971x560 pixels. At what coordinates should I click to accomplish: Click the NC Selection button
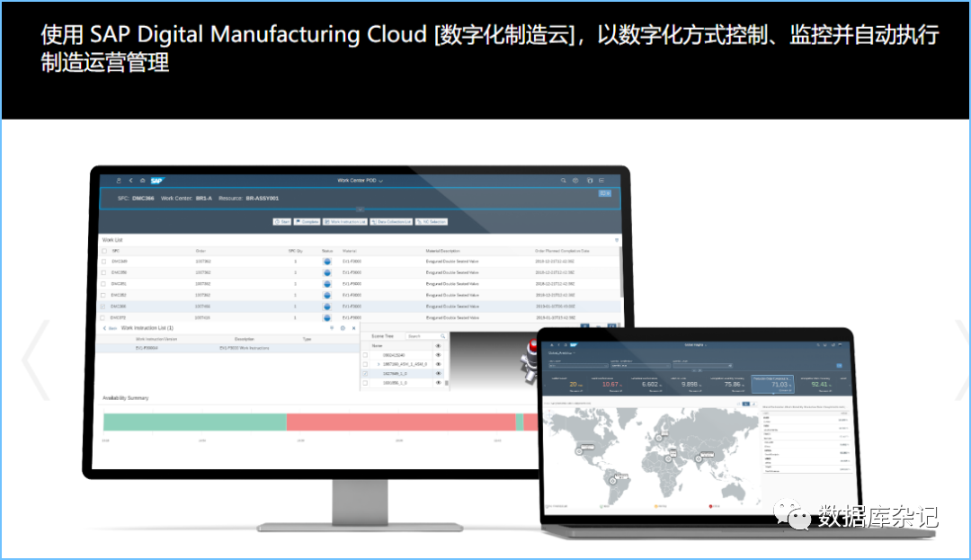pyautogui.click(x=431, y=221)
